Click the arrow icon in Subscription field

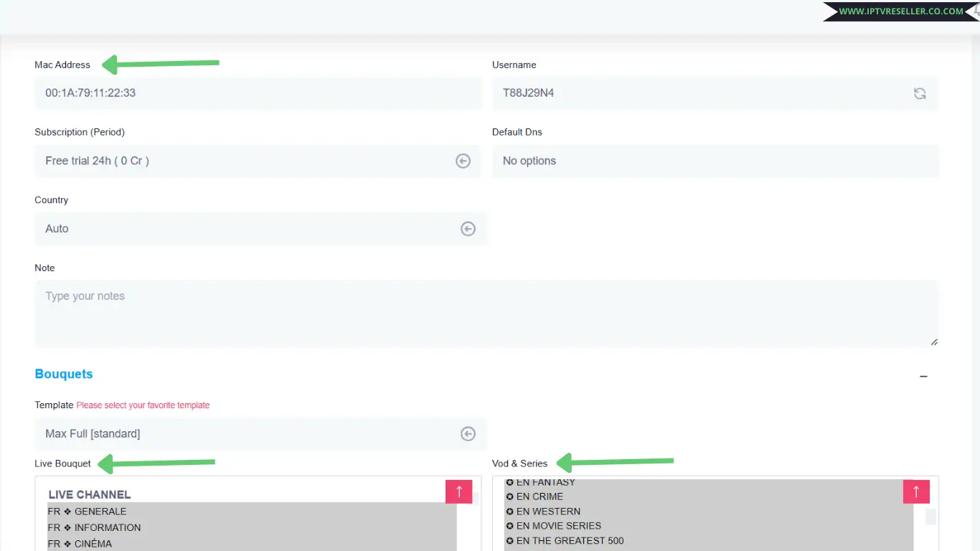(x=463, y=161)
